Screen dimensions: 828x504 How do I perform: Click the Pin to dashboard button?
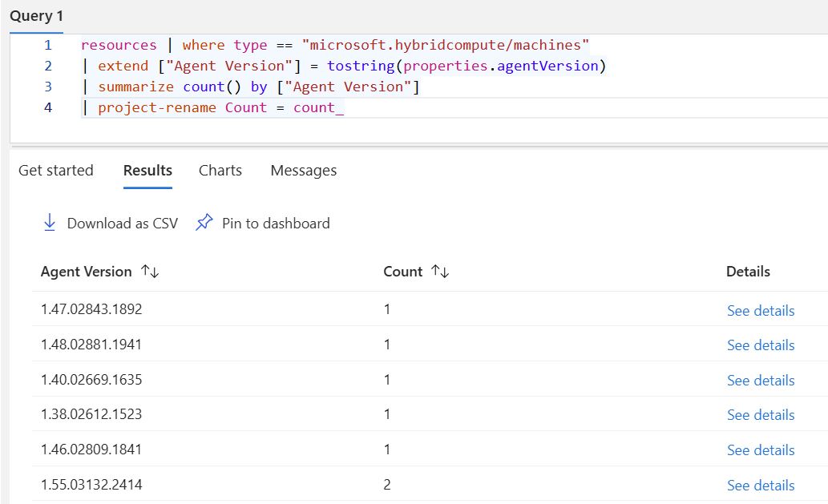pyautogui.click(x=275, y=224)
